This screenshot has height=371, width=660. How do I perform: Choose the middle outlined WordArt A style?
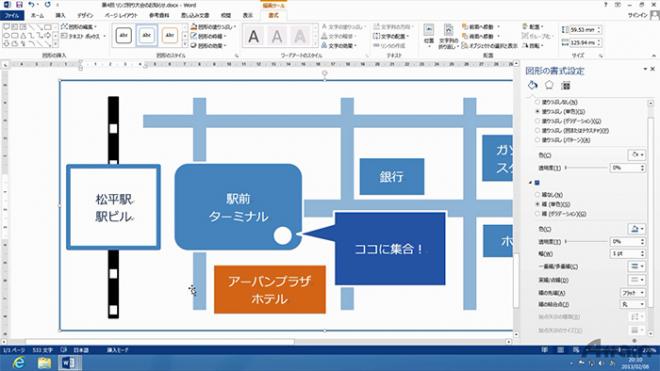[277, 37]
